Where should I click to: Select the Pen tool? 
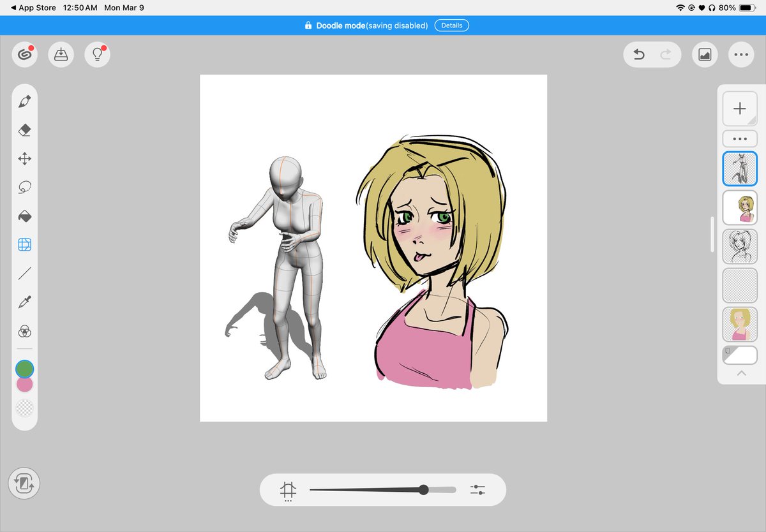point(25,101)
